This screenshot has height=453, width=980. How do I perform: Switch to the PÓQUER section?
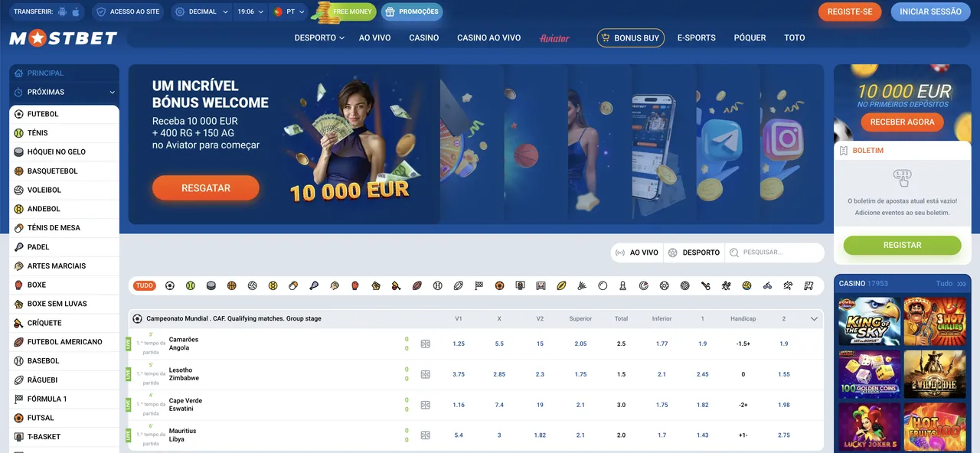pos(750,37)
